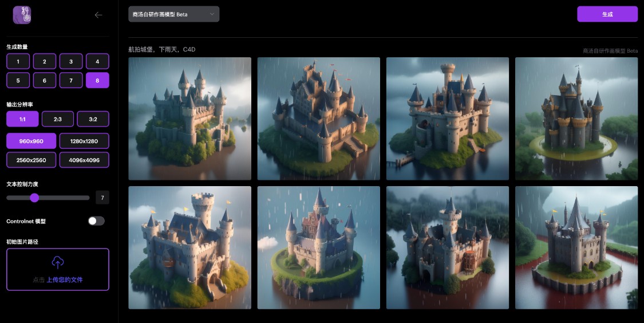The image size is (644, 323).
Task: Click the 文本控制力度 label
Action: pyautogui.click(x=22, y=184)
